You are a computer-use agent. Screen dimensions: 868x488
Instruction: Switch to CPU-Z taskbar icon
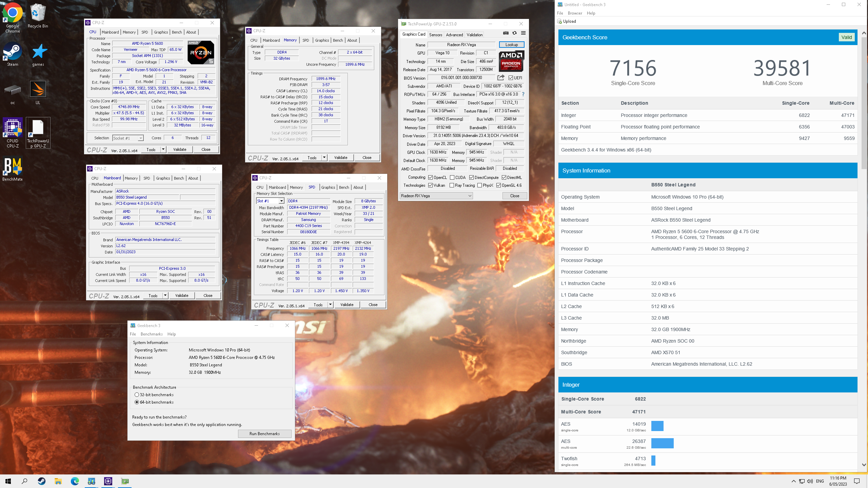(108, 481)
